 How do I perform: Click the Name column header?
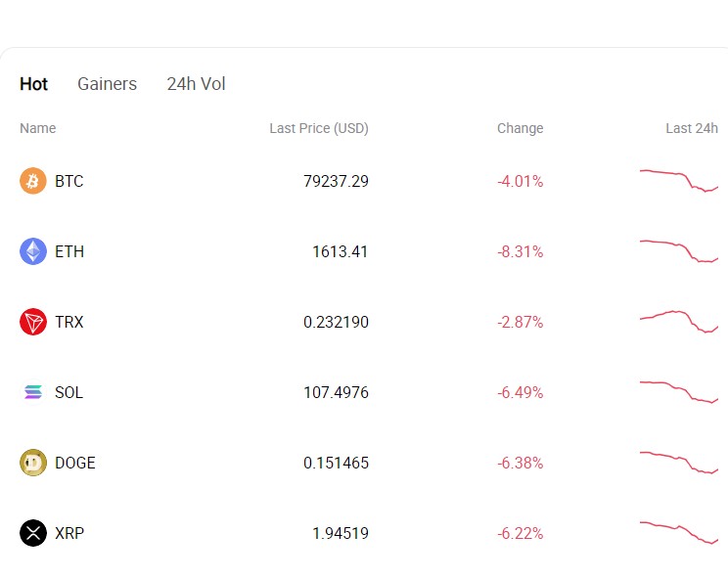point(38,128)
